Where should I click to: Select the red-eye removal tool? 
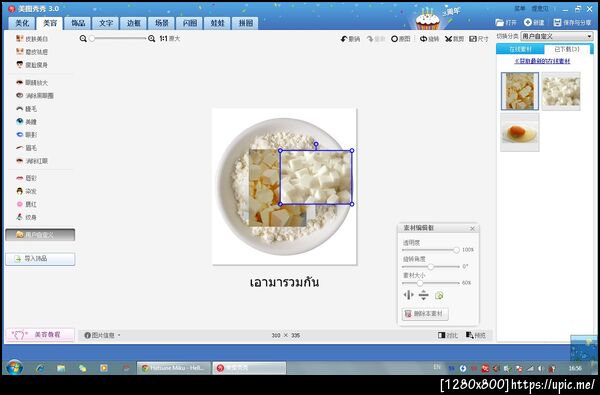tap(32, 161)
